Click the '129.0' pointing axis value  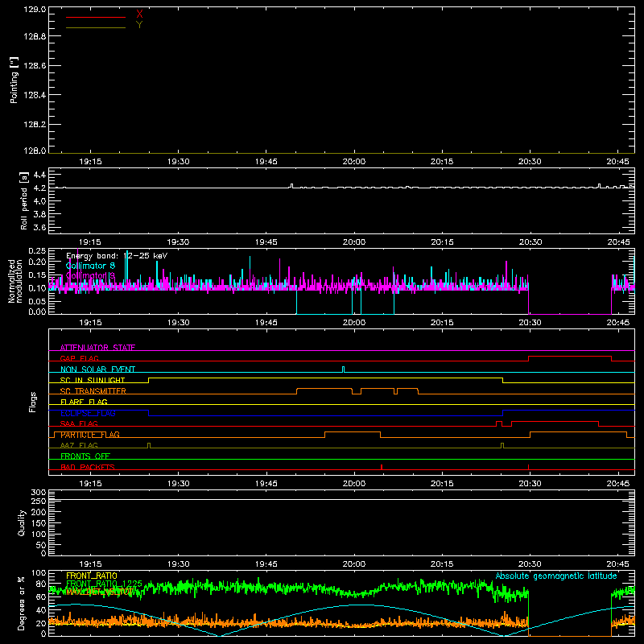35,10
